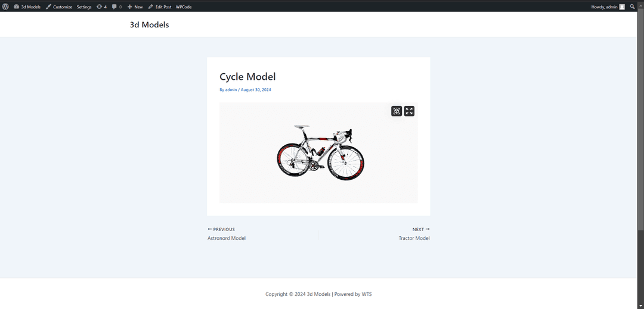Image resolution: width=644 pixels, height=309 pixels.
Task: Open the admin author link
Action: (x=231, y=90)
